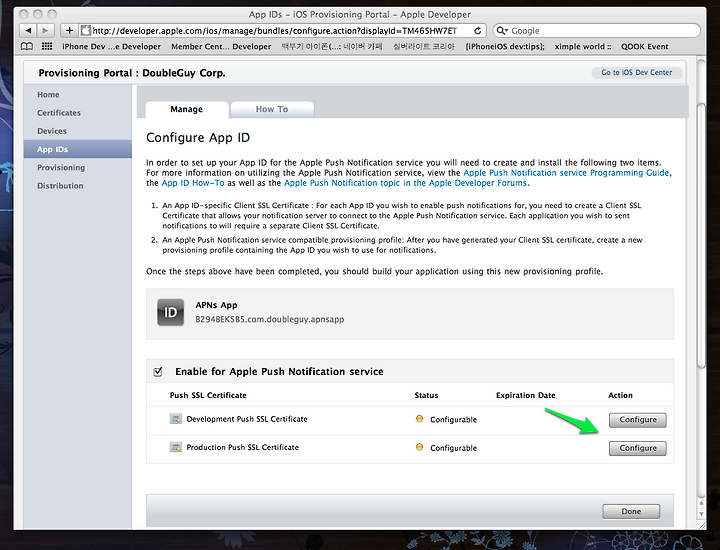Open the QOOK Event bookmark
Viewport: 720px width, 550px height.
coord(645,47)
